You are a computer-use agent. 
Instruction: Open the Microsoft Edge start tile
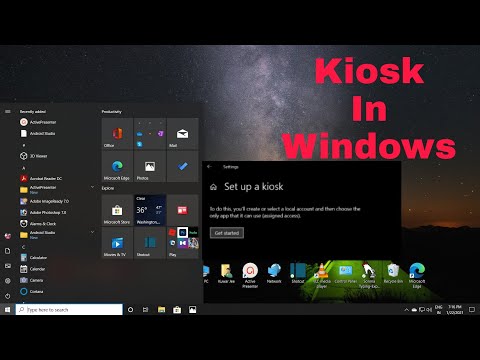point(117,166)
